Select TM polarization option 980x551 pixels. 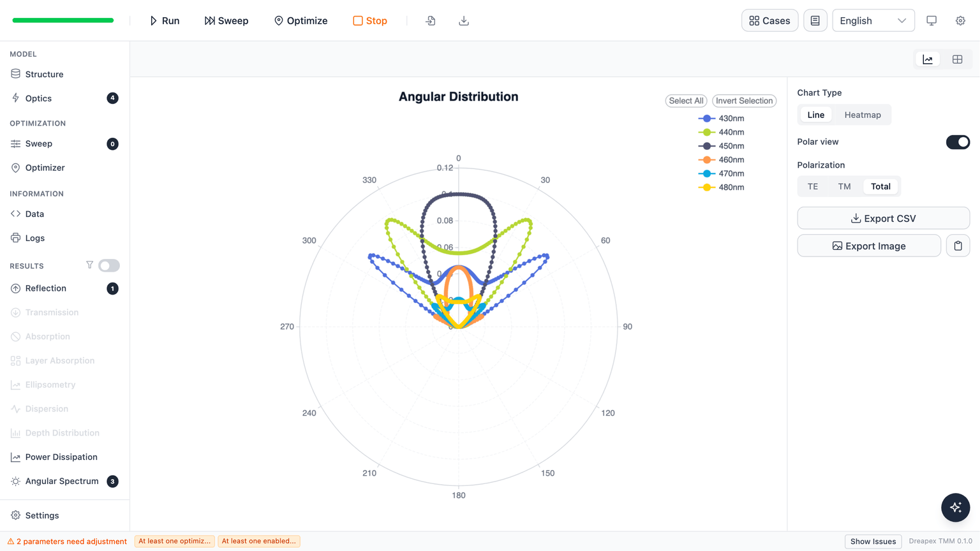[x=844, y=186]
